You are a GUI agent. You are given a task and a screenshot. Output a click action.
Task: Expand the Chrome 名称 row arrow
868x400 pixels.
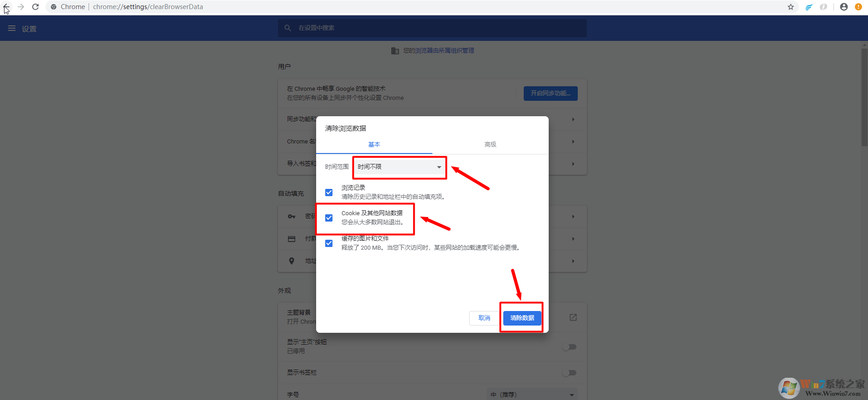point(573,142)
